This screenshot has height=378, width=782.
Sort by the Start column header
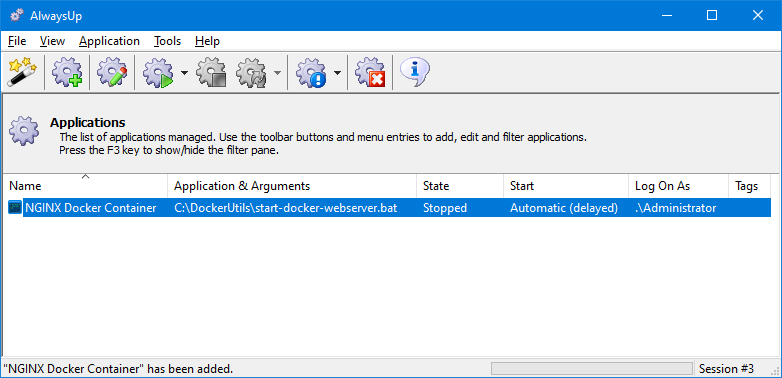click(566, 186)
